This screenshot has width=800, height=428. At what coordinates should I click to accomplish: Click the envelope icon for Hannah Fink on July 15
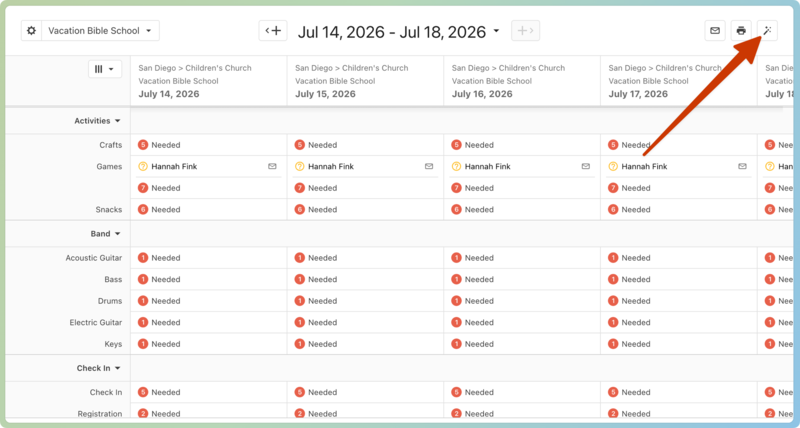429,166
